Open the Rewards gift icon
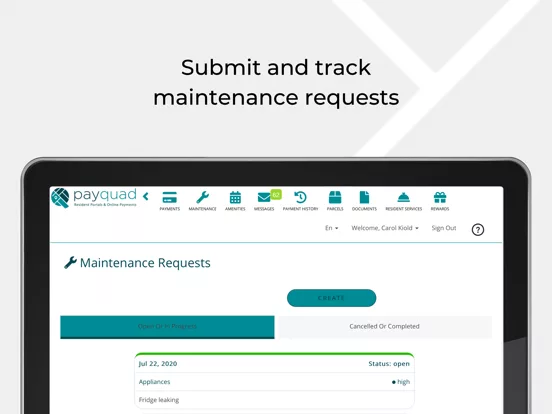 pyautogui.click(x=440, y=197)
